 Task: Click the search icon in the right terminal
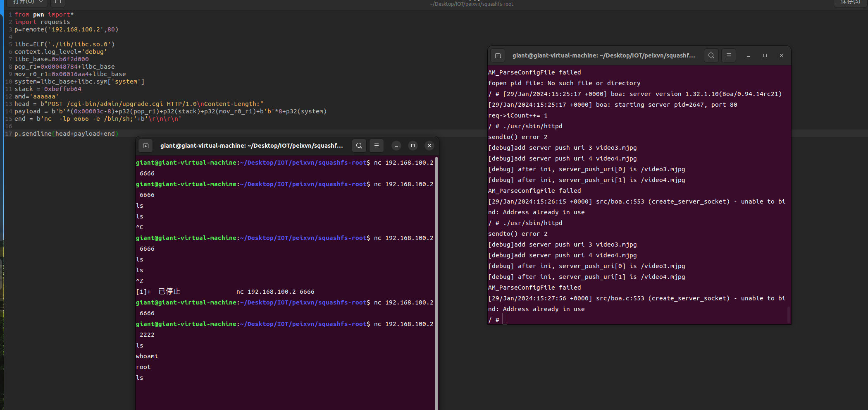tap(711, 55)
